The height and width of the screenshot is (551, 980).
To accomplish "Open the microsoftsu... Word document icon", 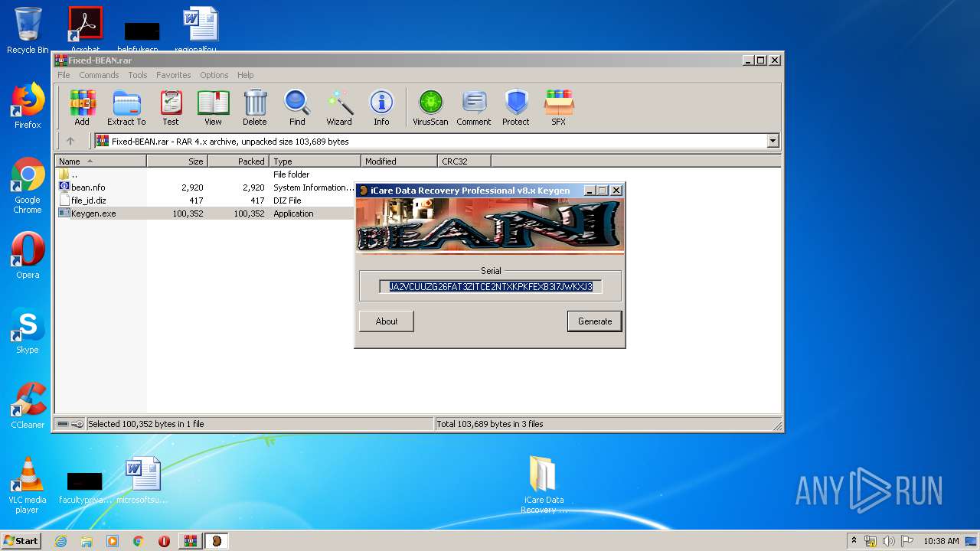I will tap(142, 481).
